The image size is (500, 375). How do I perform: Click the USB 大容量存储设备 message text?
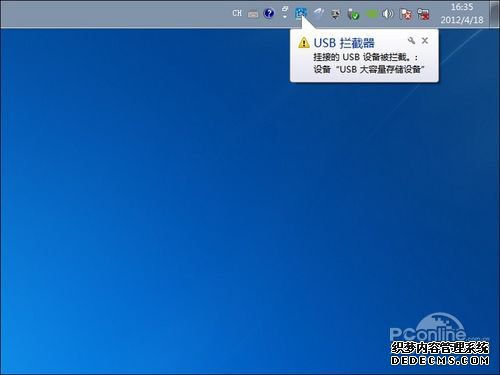381,69
